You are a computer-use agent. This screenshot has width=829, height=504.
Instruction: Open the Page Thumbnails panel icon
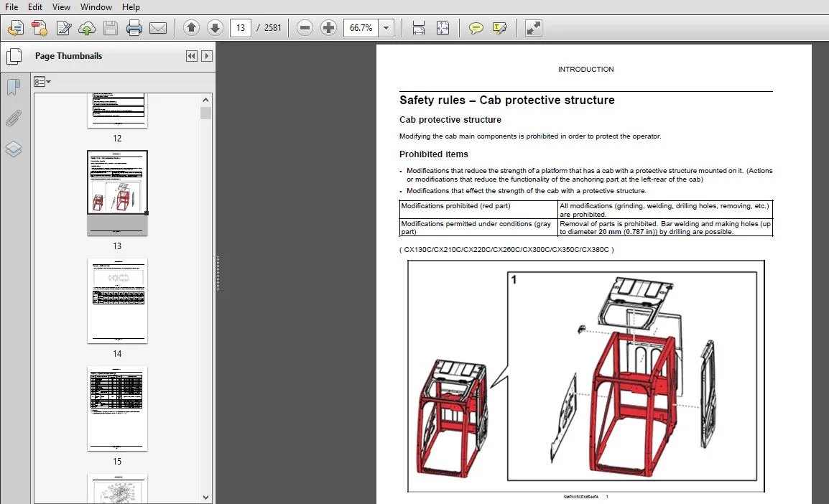pos(14,56)
